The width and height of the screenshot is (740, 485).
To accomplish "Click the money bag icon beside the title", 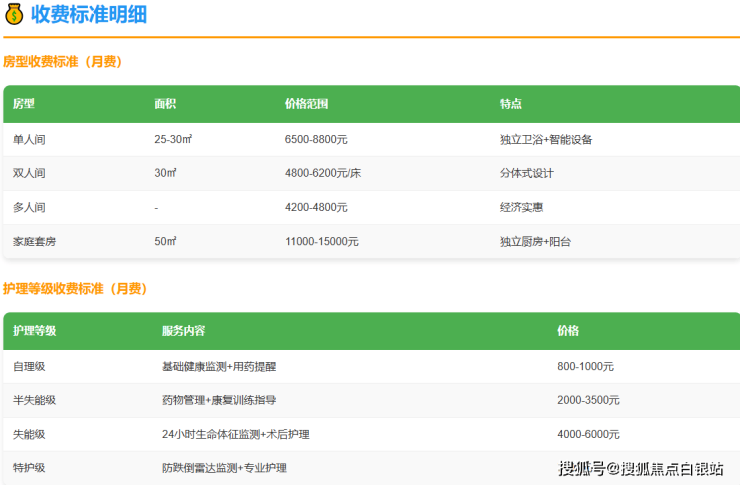I will click(x=14, y=15).
